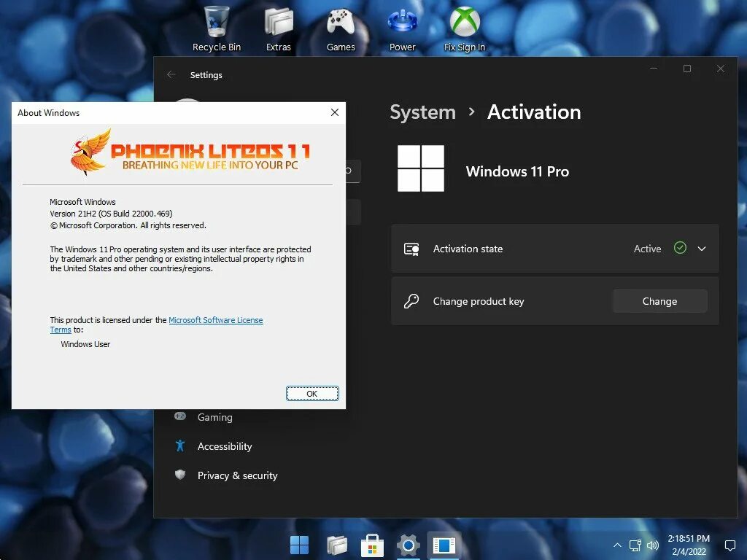Screen dimensions: 747x560
Task: Open File Explorer from the taskbar
Action: [x=336, y=545]
